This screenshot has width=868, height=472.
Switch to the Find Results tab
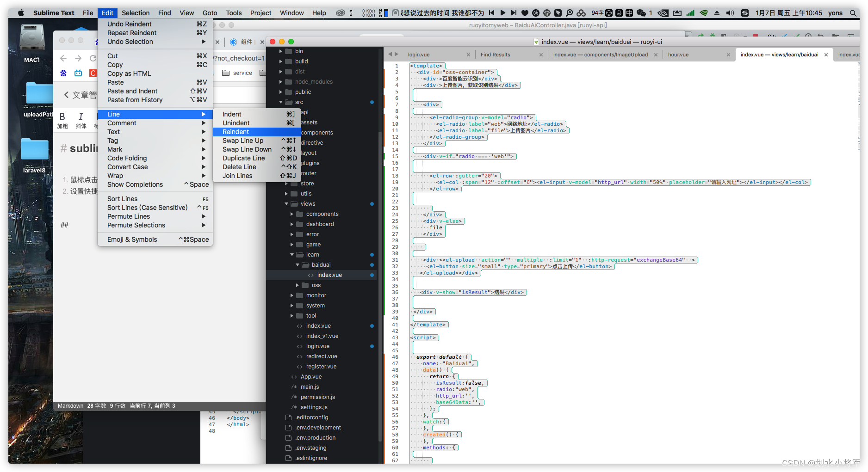pyautogui.click(x=495, y=55)
